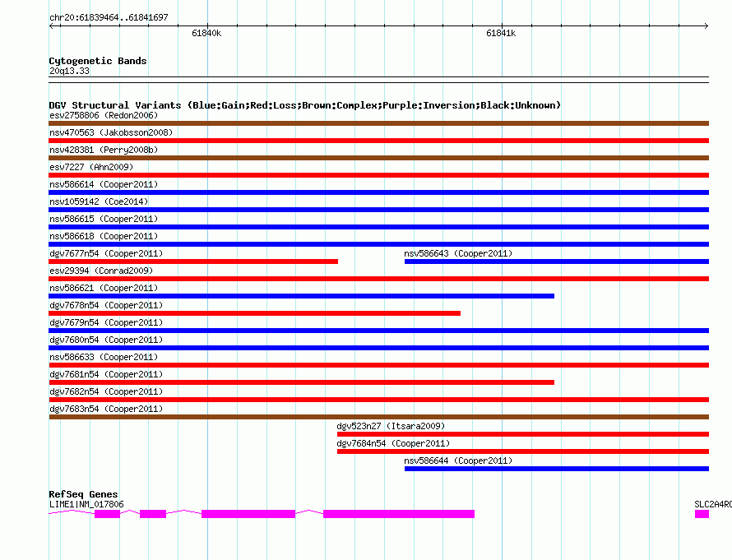
Task: Click the dgv523n27 (Itsara2009) label
Action: 391,426
